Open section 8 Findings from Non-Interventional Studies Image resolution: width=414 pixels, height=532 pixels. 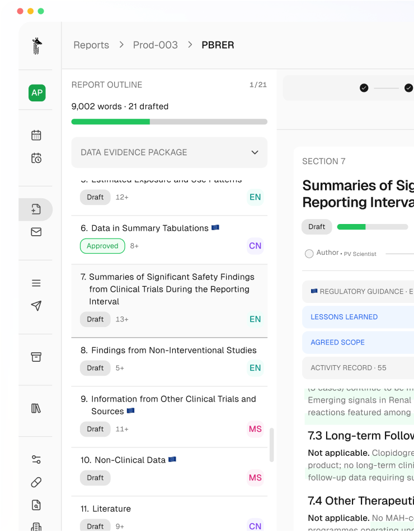[x=169, y=362]
